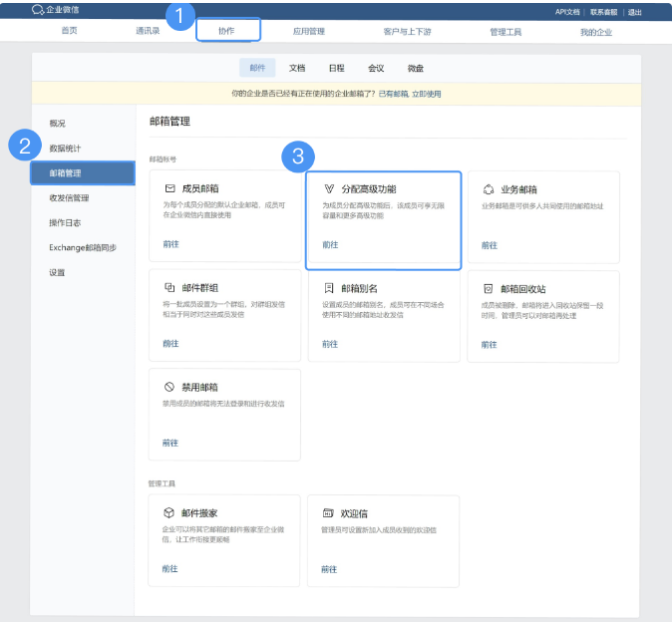This screenshot has height=622, width=672.
Task: Click the 邮件搬家 box icon
Action: click(x=169, y=512)
